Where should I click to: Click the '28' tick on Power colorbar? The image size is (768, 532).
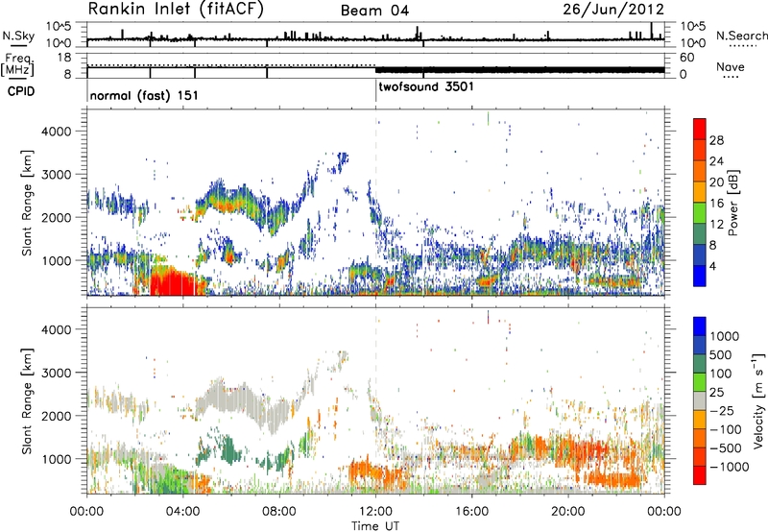point(716,140)
